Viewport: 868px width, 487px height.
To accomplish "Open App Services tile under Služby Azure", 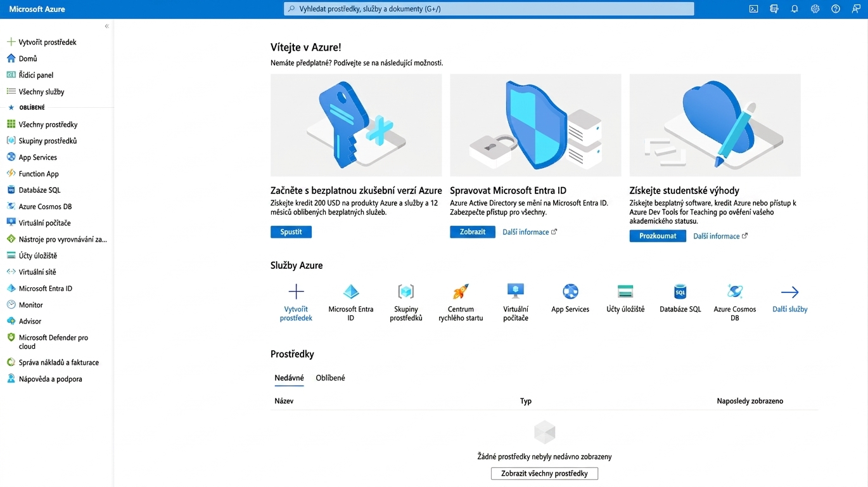I will [570, 298].
